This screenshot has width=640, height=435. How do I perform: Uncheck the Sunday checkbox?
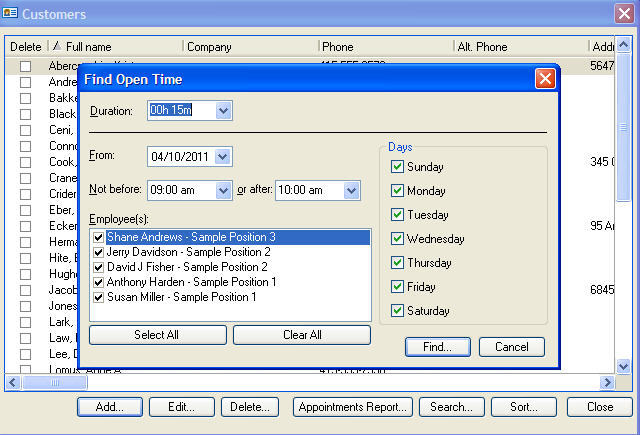click(397, 166)
